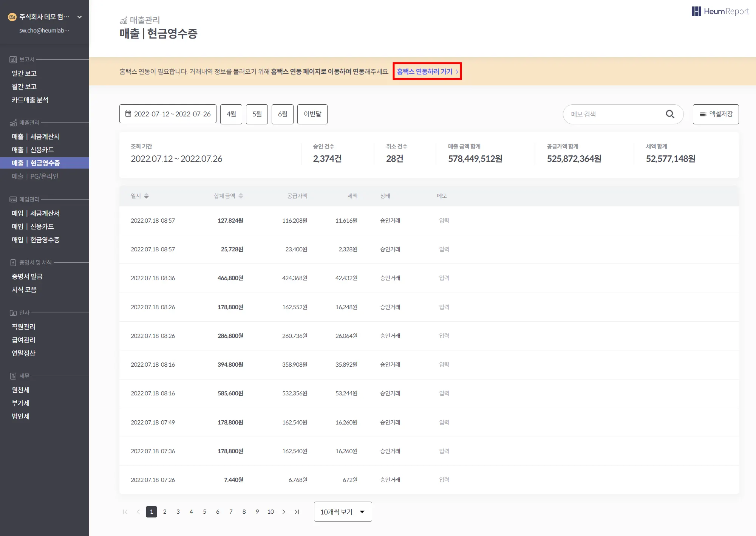Open the 10개씩 보기 page size dropdown
This screenshot has height=536, width=756.
coord(343,512)
